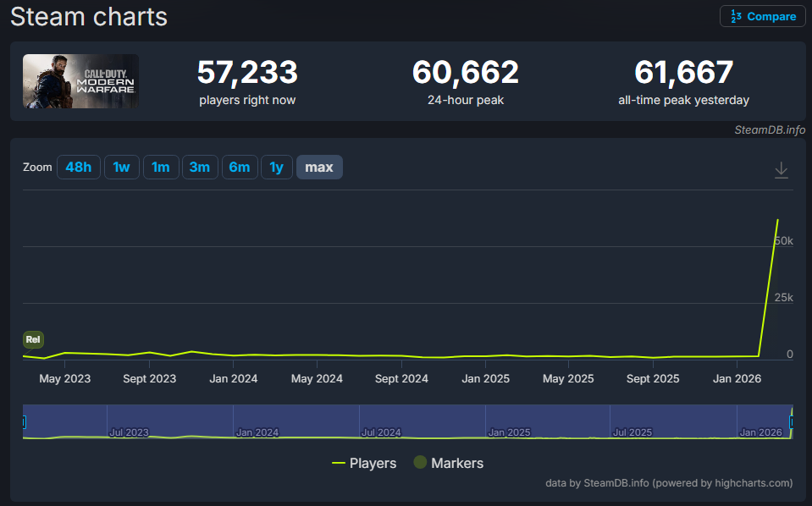Image resolution: width=812 pixels, height=506 pixels.
Task: Select the 1y zoom range
Action: [276, 167]
